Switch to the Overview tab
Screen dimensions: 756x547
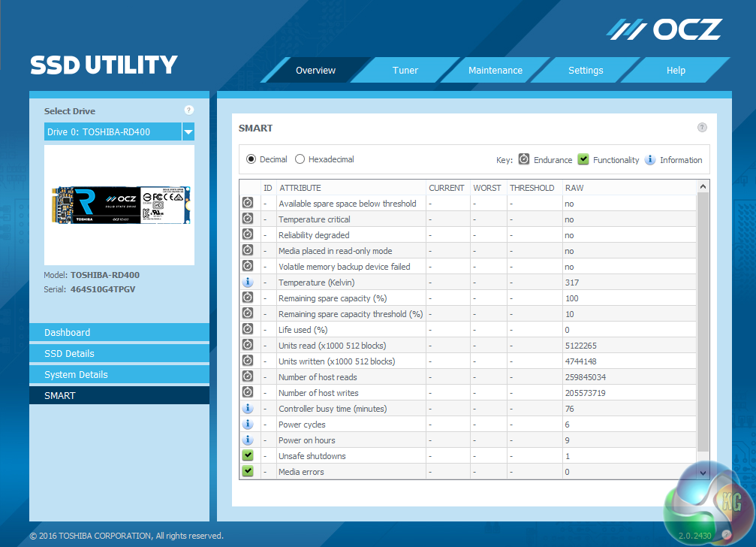click(x=315, y=71)
